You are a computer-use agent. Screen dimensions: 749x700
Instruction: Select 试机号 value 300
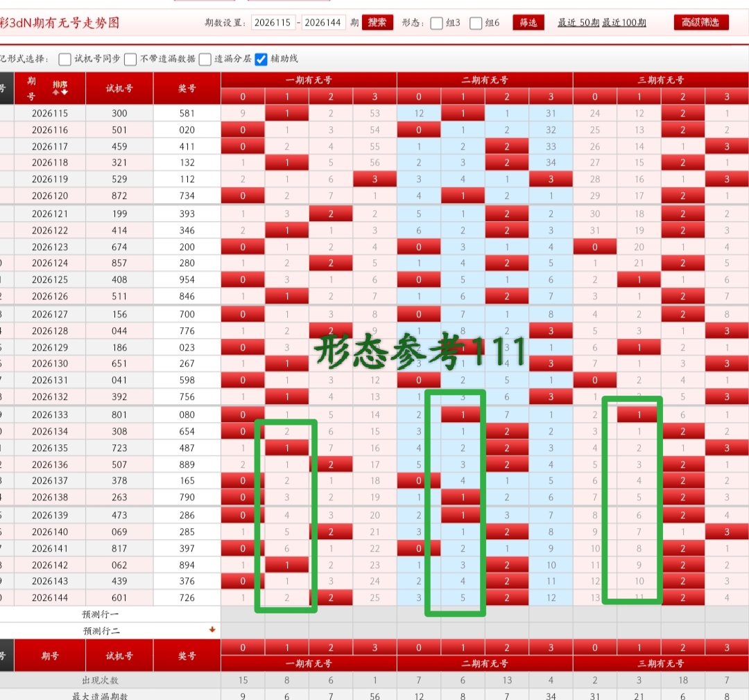(119, 113)
